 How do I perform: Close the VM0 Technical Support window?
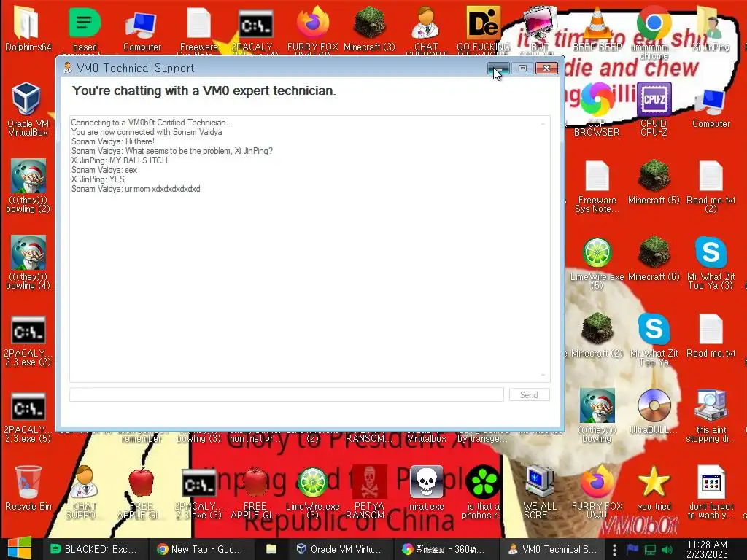click(x=546, y=69)
